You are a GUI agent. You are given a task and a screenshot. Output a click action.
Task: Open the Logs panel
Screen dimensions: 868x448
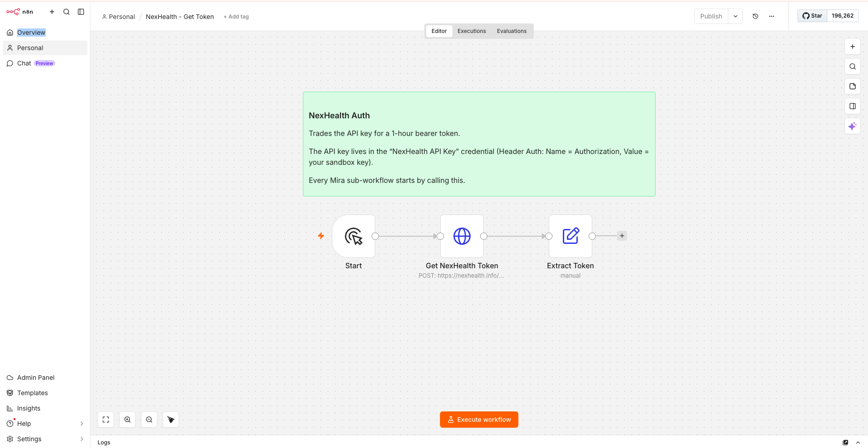pyautogui.click(x=104, y=443)
